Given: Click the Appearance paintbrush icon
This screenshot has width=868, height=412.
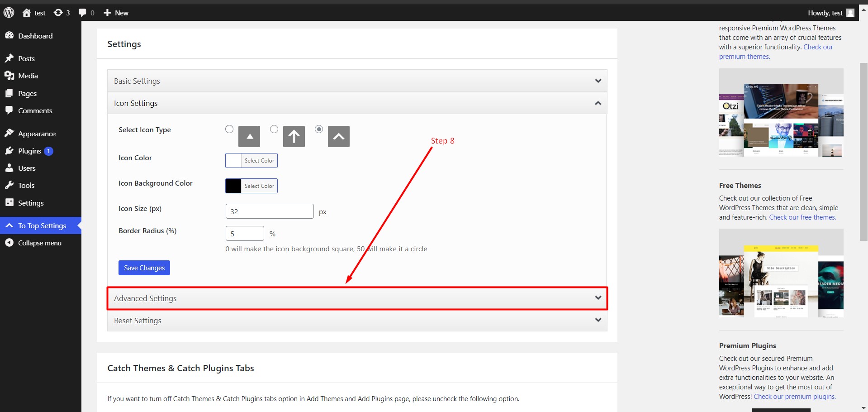Looking at the screenshot, I should pos(9,134).
